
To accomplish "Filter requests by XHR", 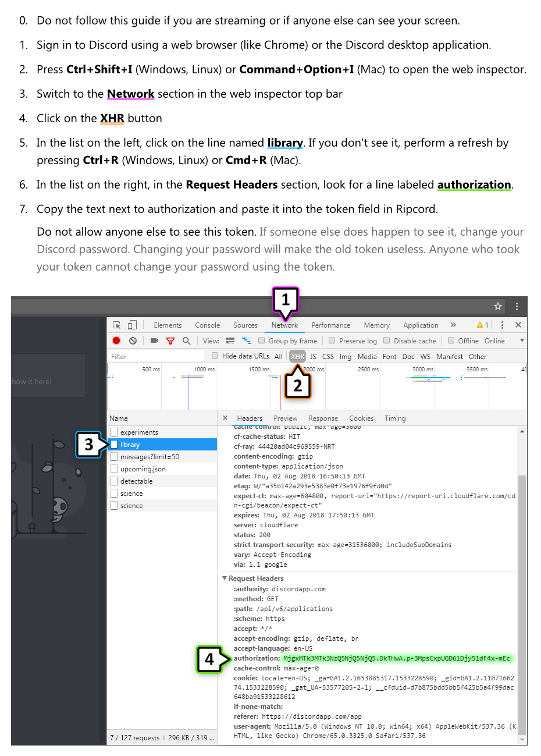I will click(298, 356).
